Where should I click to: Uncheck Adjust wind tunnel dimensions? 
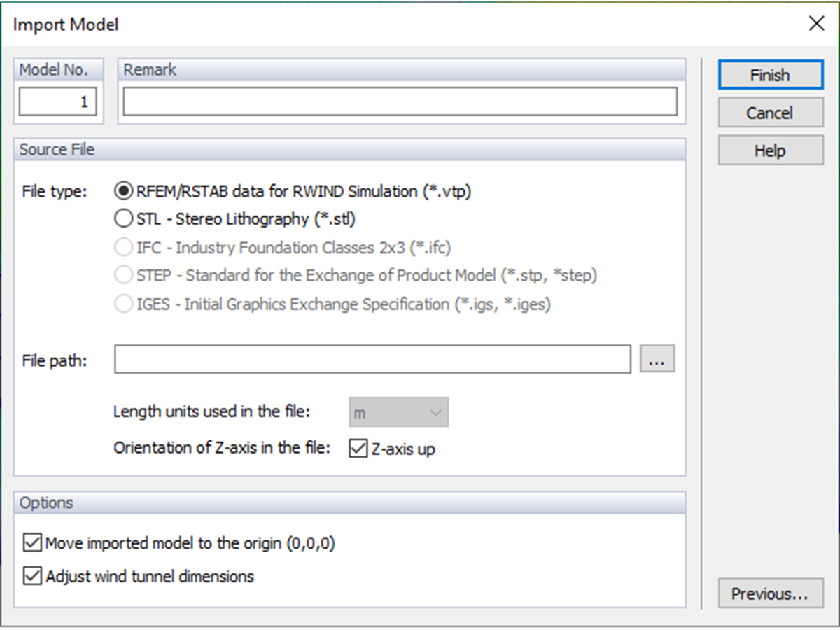click(32, 576)
